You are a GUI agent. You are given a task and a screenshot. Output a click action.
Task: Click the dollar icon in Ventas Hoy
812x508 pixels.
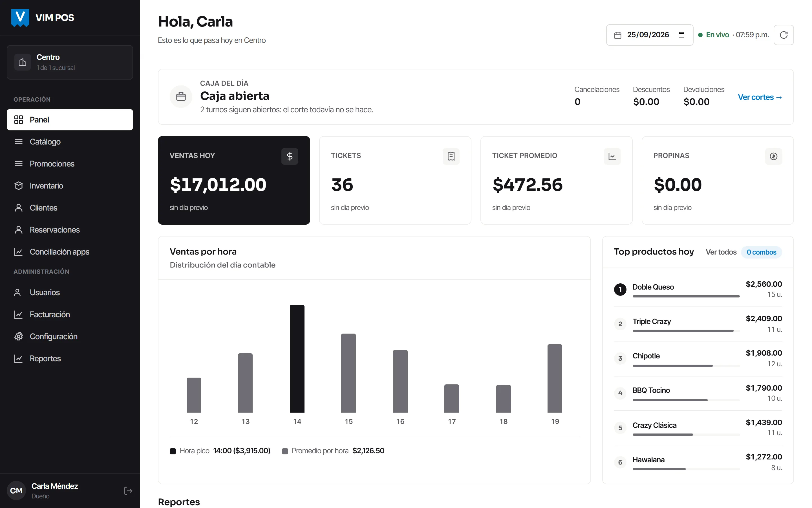(290, 156)
